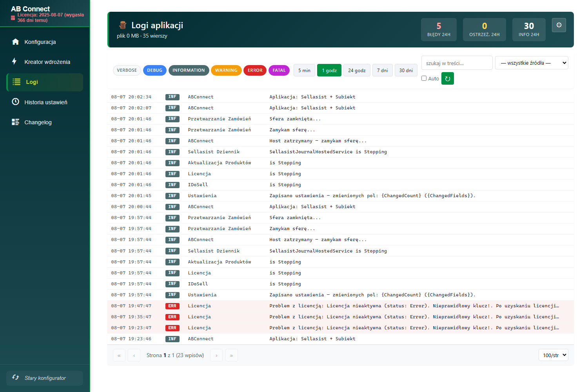Toggle the ERROR level filter
The height and width of the screenshot is (392, 588).
tap(255, 70)
